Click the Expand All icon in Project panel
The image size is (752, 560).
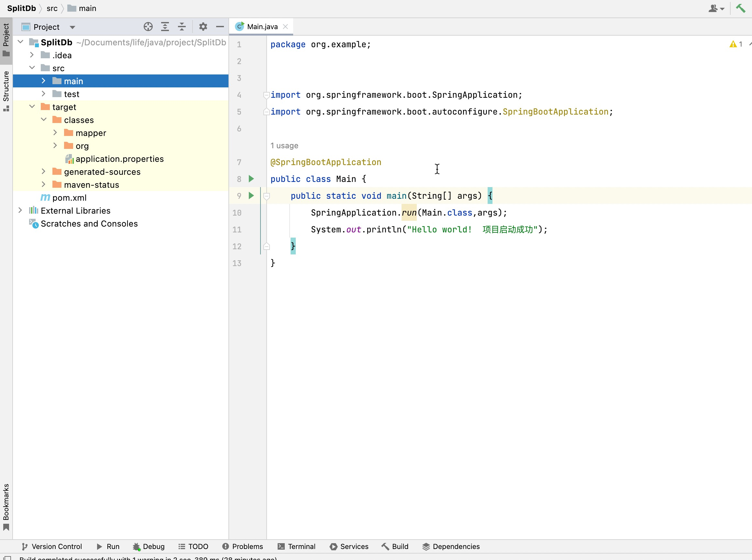point(165,27)
